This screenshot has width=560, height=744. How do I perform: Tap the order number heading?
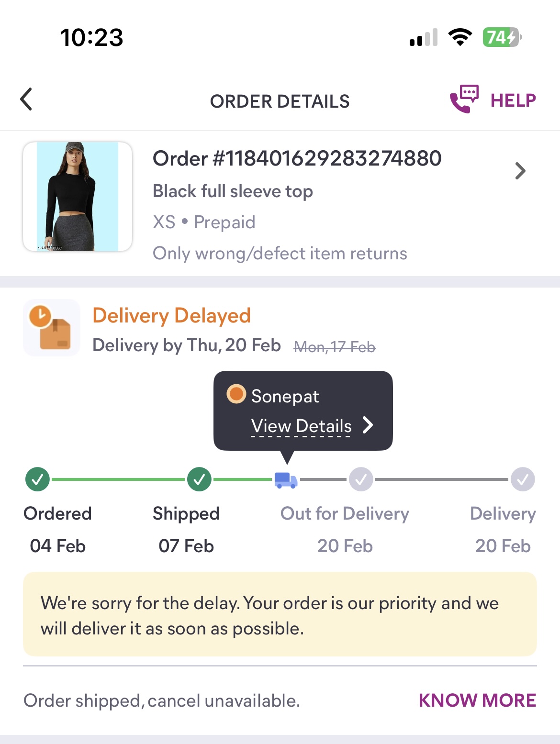297,158
